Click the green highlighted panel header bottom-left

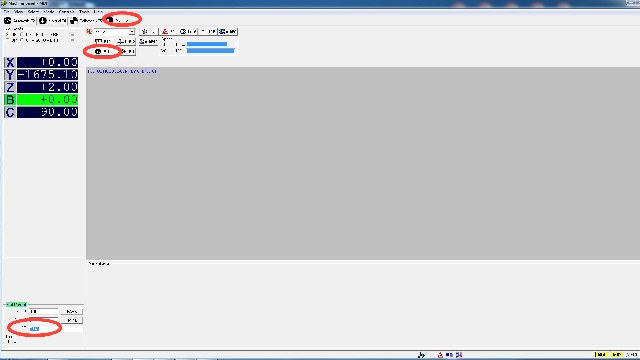(x=16, y=304)
